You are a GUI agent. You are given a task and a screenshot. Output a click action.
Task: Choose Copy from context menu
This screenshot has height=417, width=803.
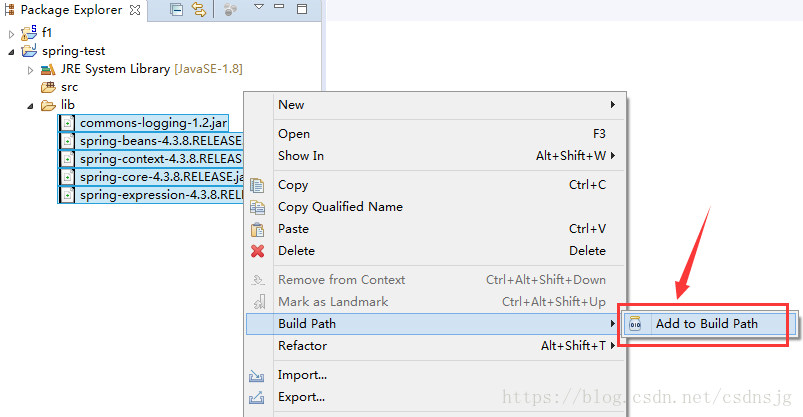point(435,185)
